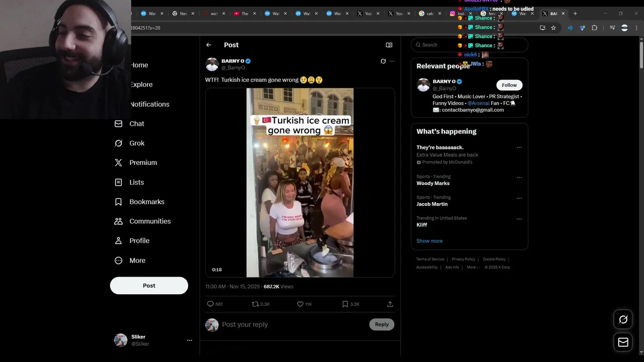Switch to the Instagram browser tab
644x362 pixels.
point(460,14)
